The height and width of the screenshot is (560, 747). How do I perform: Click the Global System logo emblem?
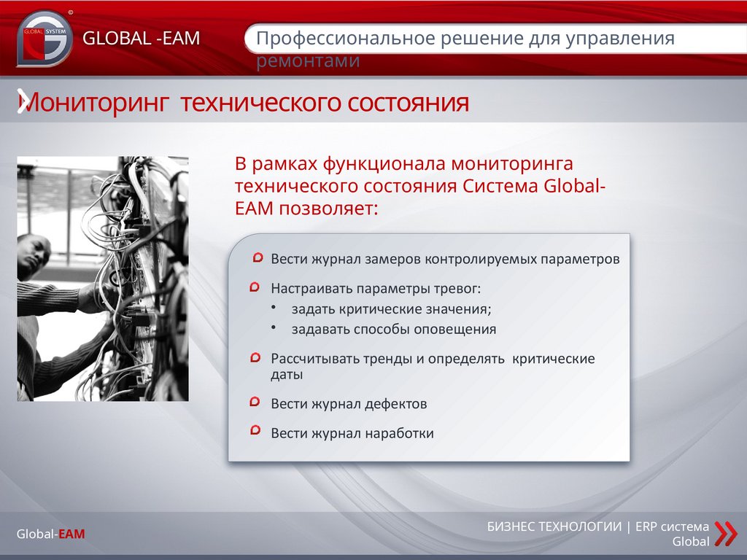44,38
